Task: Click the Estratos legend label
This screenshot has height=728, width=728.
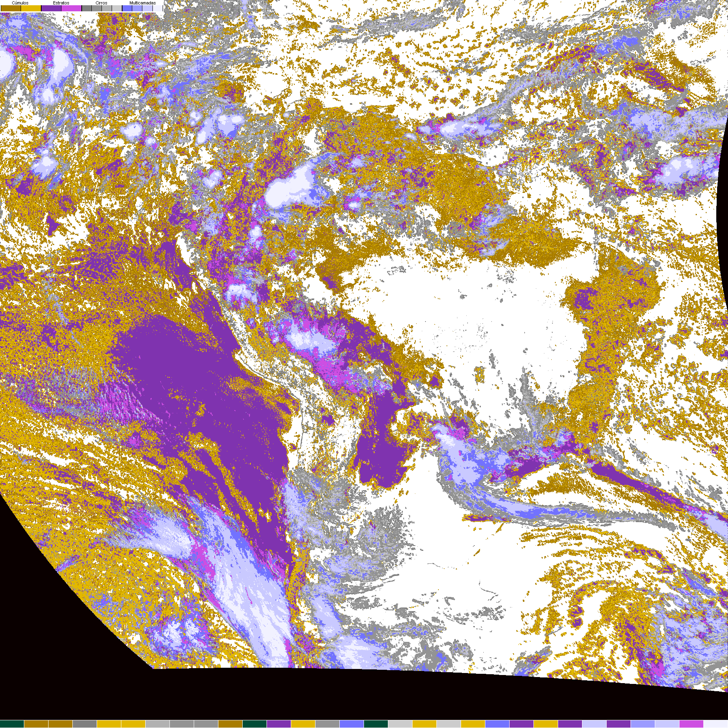Action: click(x=61, y=3)
